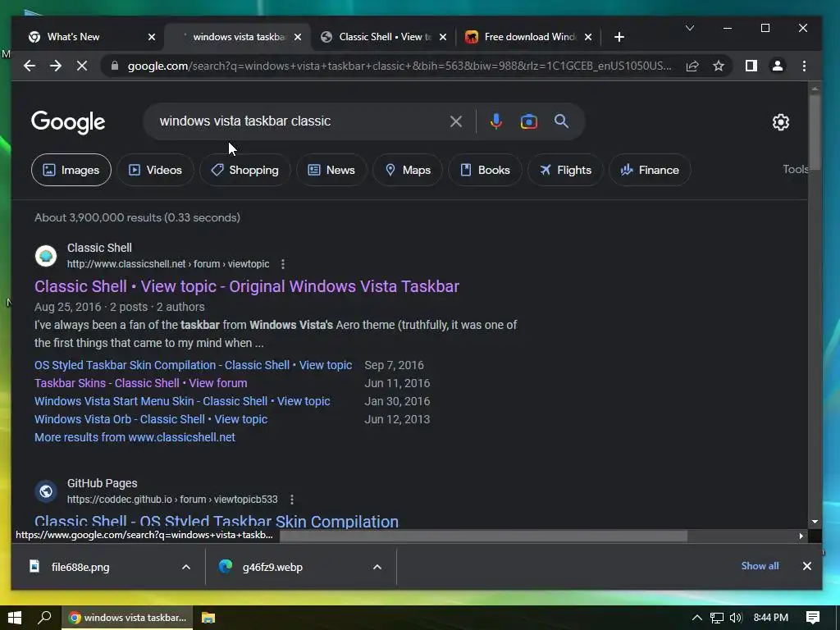Open Taskbar Skins Classic Shell forum link
The height and width of the screenshot is (630, 840).
tap(141, 383)
